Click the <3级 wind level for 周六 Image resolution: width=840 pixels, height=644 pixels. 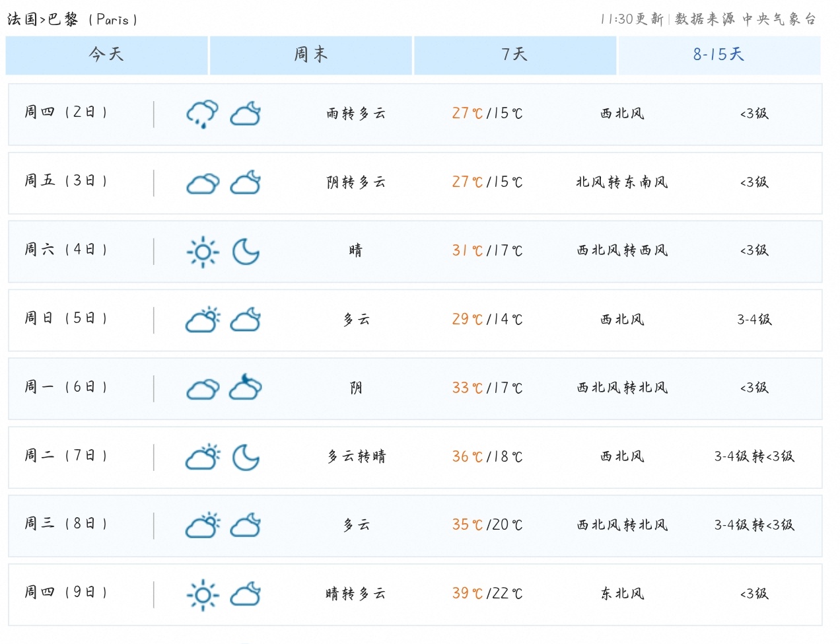pos(754,251)
